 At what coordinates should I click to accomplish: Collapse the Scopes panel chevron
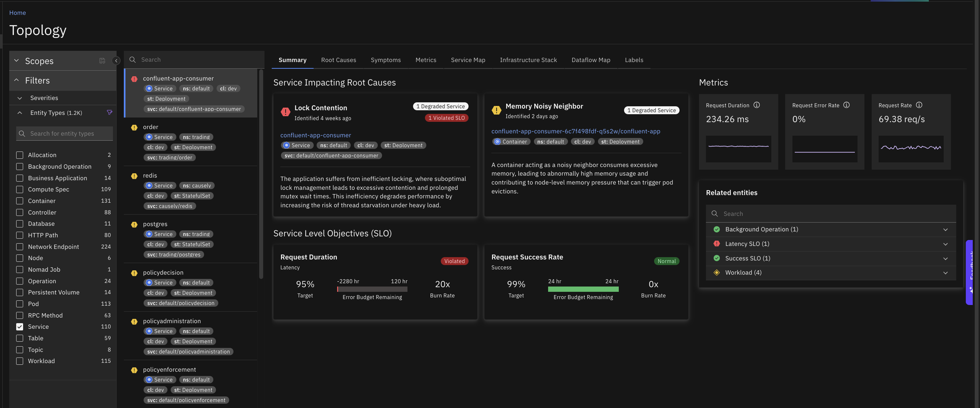tap(17, 61)
